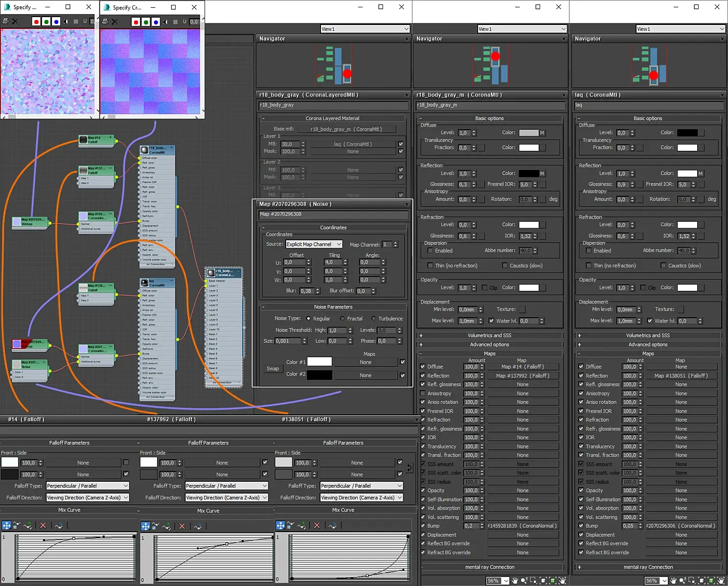
Task: Click the Swap button for noise colors
Action: tap(273, 369)
